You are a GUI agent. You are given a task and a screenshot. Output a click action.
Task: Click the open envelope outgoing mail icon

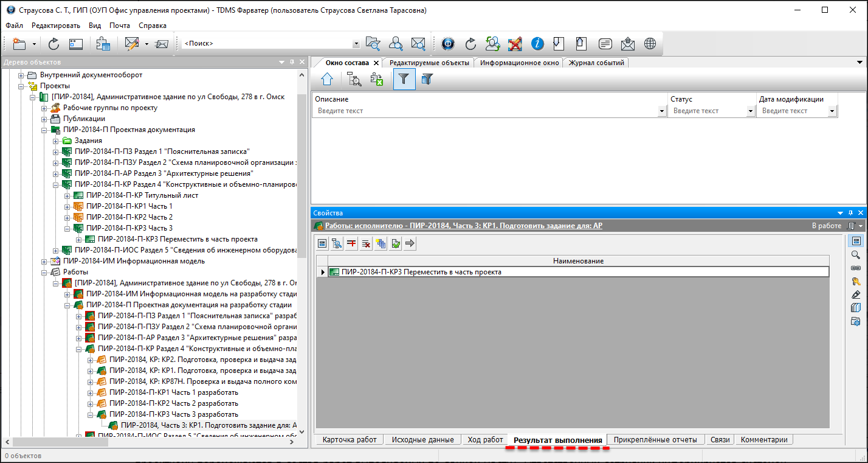click(x=628, y=44)
